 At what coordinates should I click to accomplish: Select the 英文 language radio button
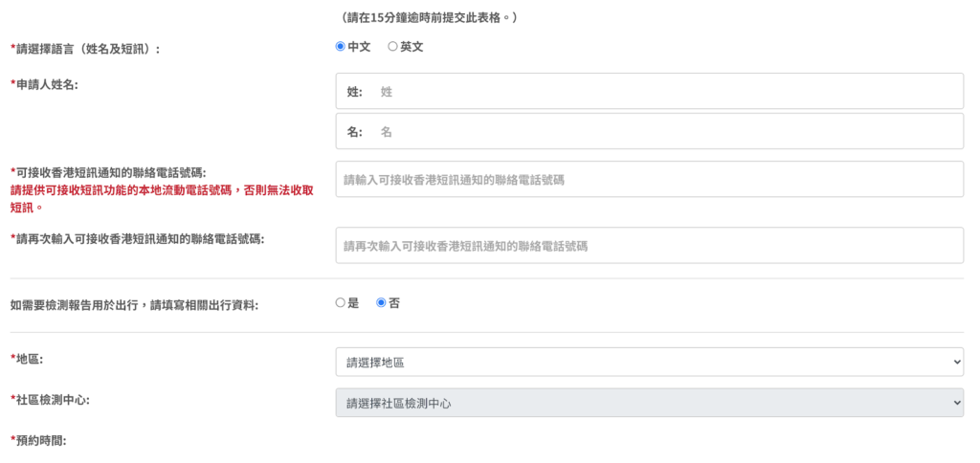pyautogui.click(x=392, y=46)
